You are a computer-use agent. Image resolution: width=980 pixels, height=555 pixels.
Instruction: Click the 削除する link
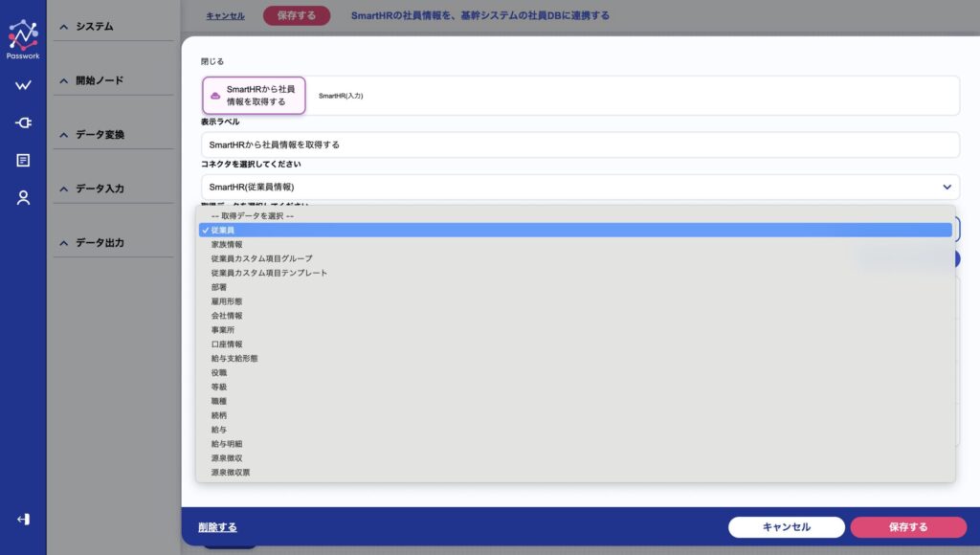(217, 527)
